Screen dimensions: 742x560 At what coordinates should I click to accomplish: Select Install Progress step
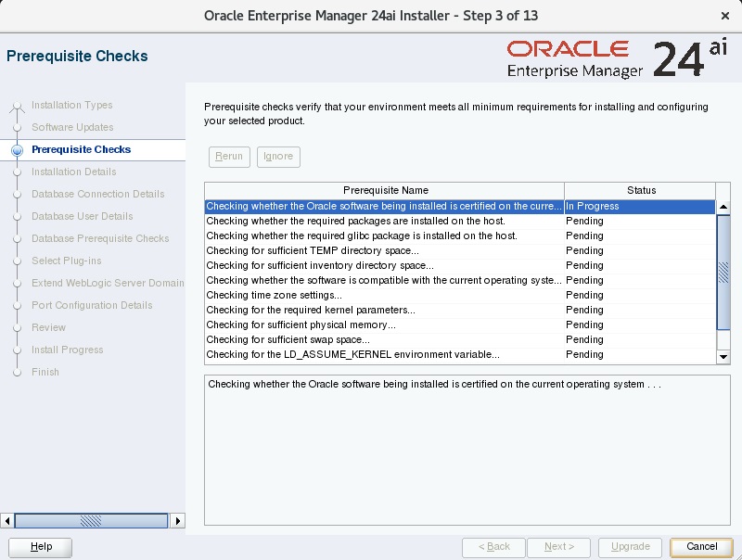tap(67, 350)
